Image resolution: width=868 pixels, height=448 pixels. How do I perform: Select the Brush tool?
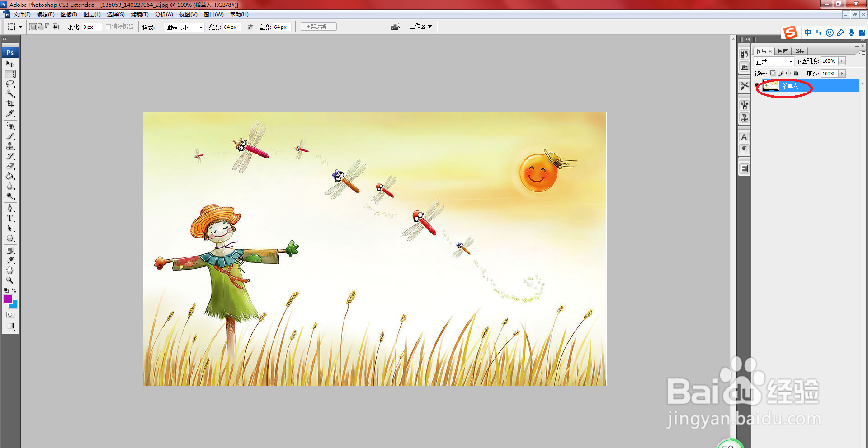tap(10, 136)
